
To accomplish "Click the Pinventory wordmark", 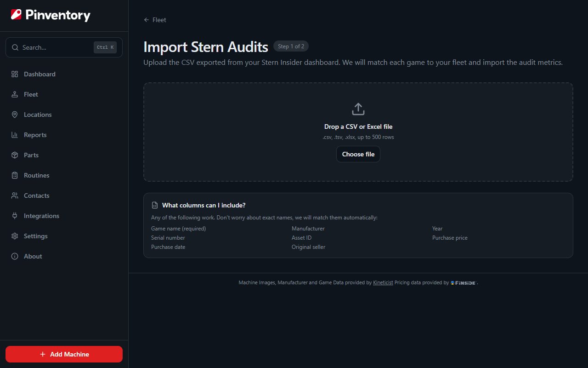I will tap(58, 15).
